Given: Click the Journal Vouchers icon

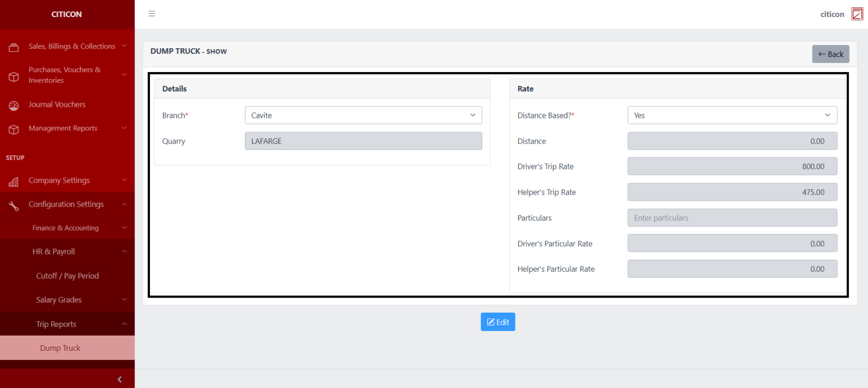Looking at the screenshot, I should point(14,106).
